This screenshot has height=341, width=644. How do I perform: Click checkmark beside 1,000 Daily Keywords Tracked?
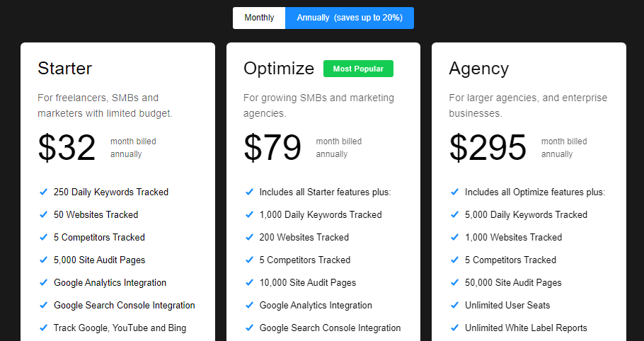pos(249,214)
